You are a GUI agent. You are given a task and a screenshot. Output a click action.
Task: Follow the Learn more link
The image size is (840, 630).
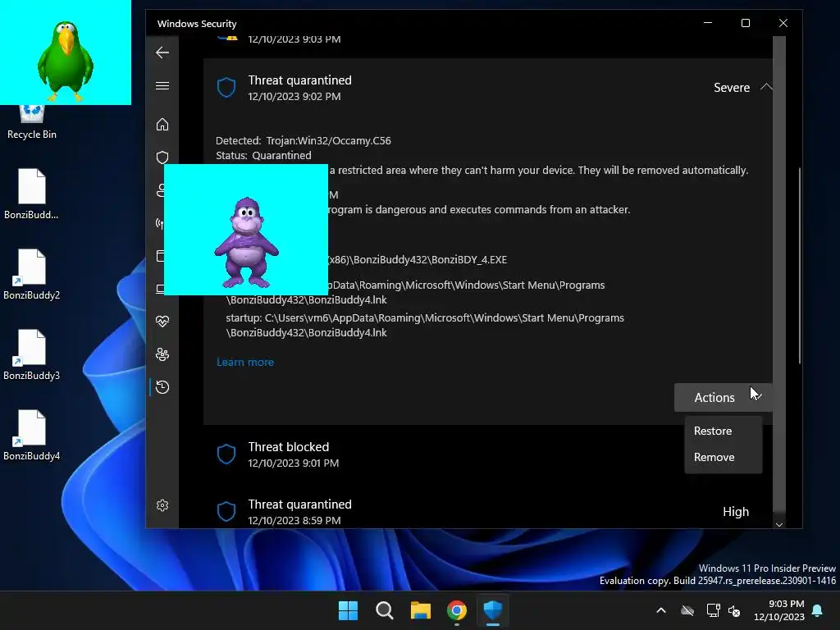[245, 362]
